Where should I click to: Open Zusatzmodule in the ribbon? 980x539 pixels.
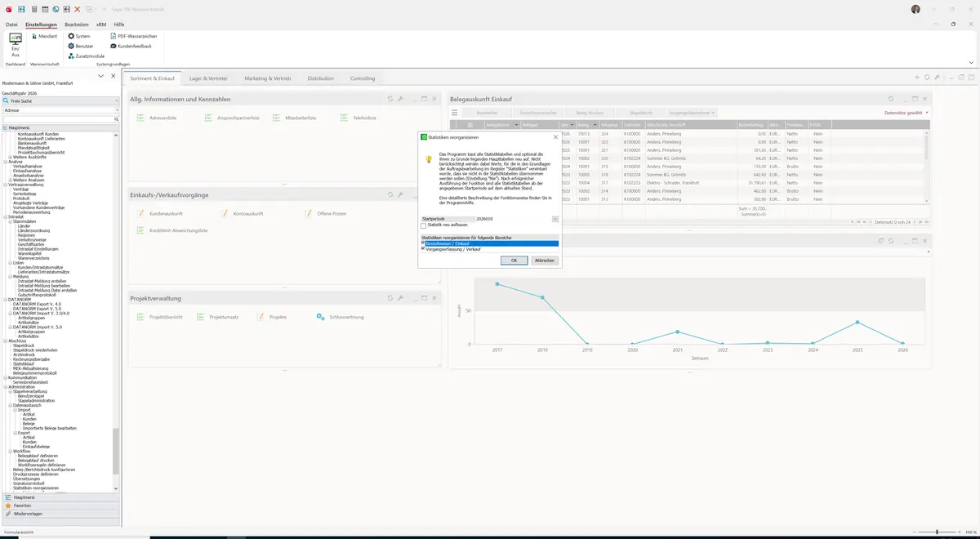[x=87, y=56]
